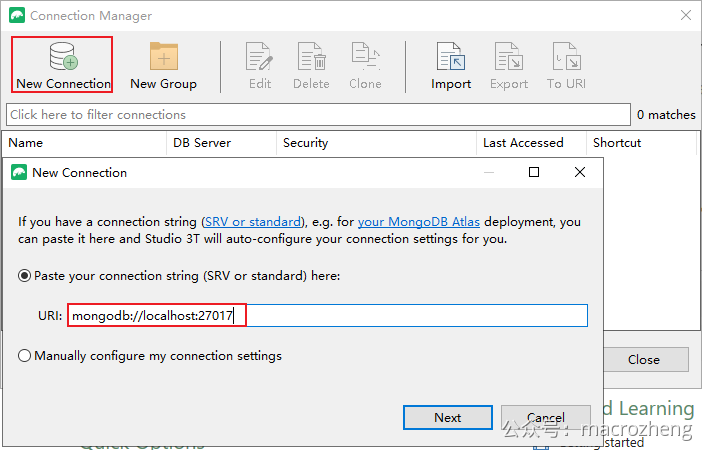The image size is (702, 450).
Task: Close the New Connection dialog window
Action: 580,172
